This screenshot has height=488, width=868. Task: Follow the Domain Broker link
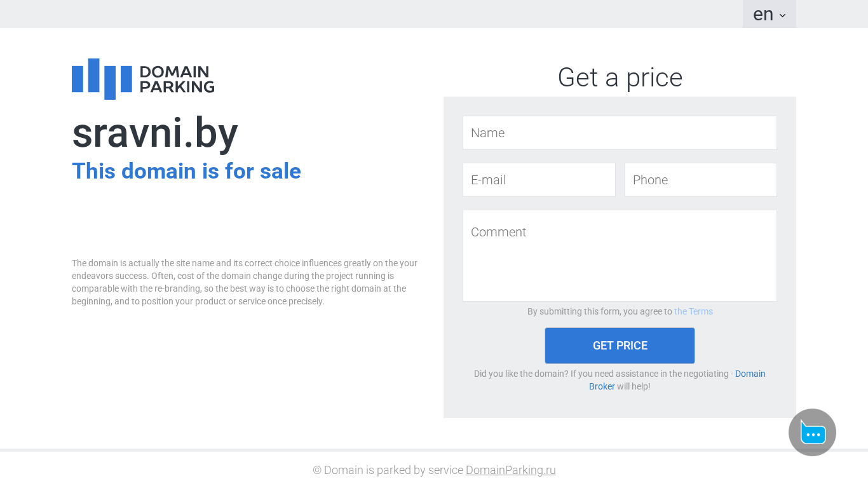750,374
